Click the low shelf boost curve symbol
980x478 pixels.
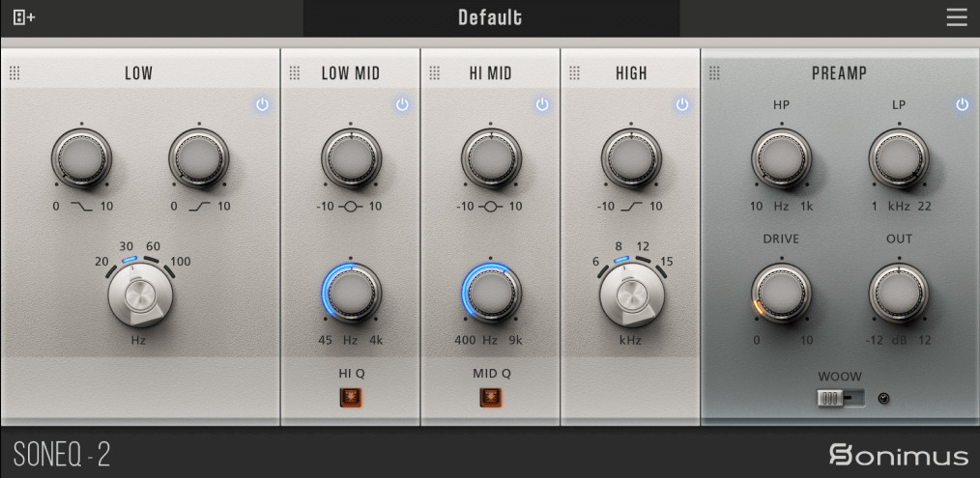(x=199, y=207)
